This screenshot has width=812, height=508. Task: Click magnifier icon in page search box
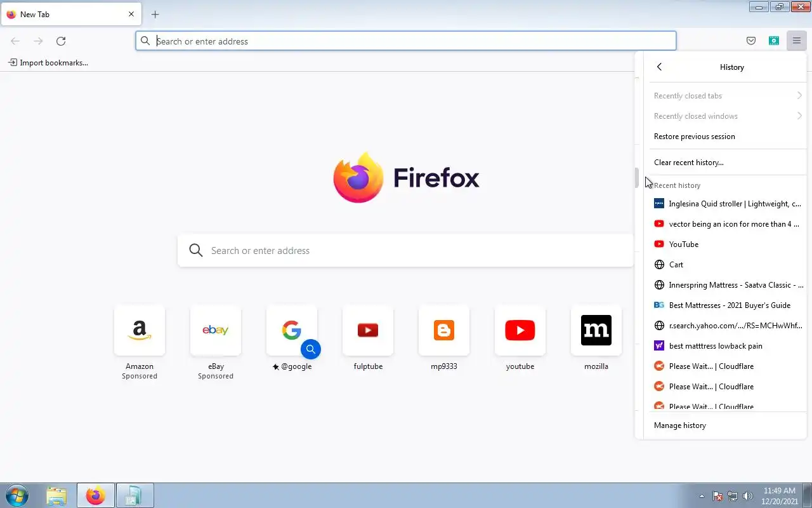click(x=196, y=250)
